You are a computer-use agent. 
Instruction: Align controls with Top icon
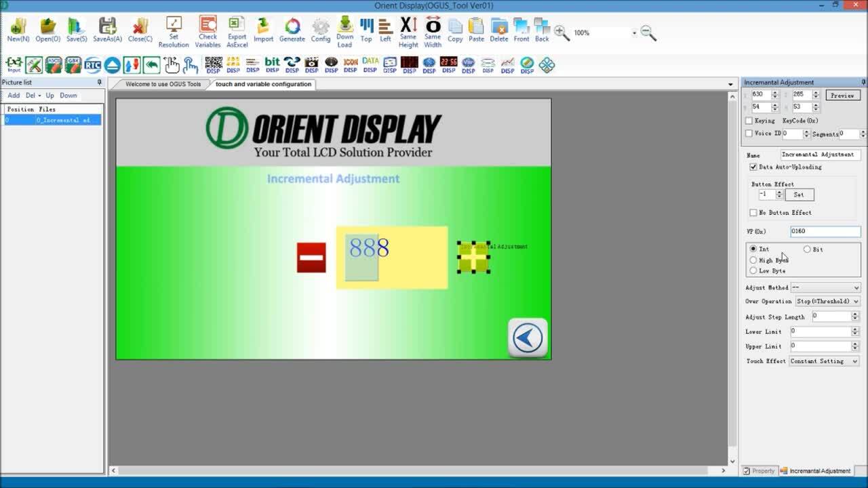(366, 30)
